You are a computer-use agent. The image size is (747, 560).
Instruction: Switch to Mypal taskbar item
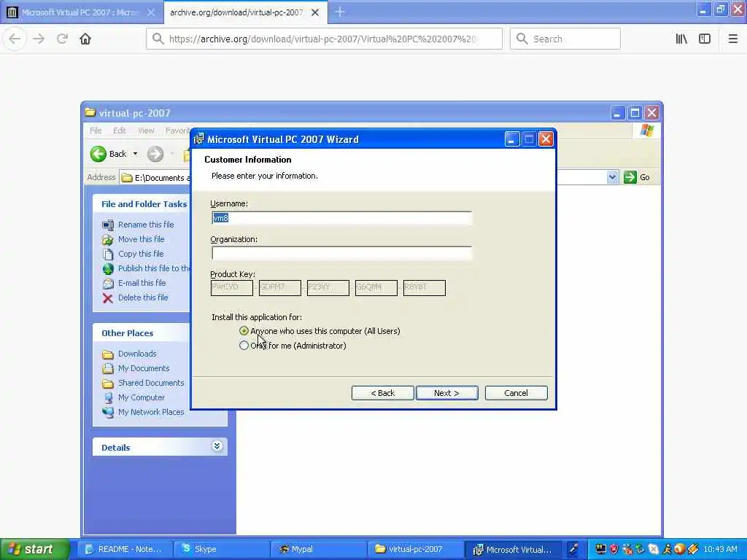point(319,549)
